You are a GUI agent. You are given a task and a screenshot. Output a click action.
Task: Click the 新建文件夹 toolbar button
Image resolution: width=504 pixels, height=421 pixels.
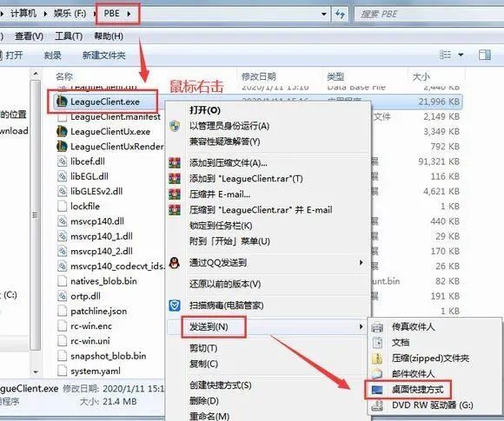[103, 56]
